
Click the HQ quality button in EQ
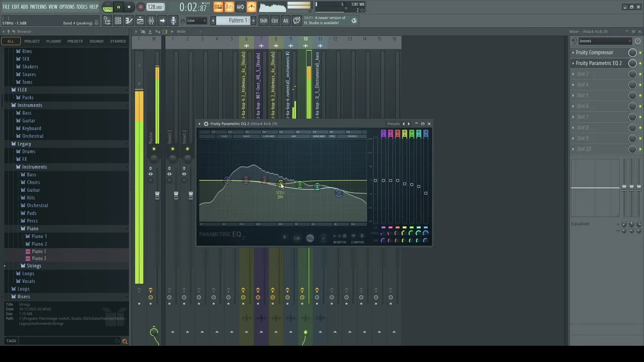310,238
